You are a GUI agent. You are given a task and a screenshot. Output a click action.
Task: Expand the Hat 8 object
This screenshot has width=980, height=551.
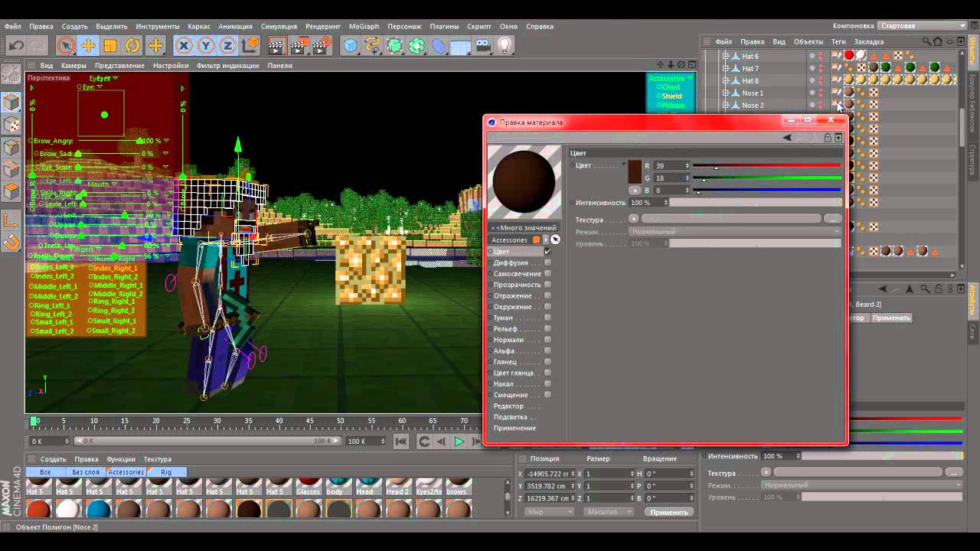[726, 81]
